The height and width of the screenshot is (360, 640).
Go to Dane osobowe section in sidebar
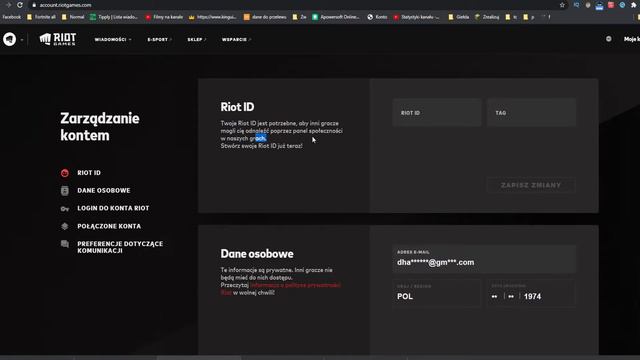click(x=104, y=191)
